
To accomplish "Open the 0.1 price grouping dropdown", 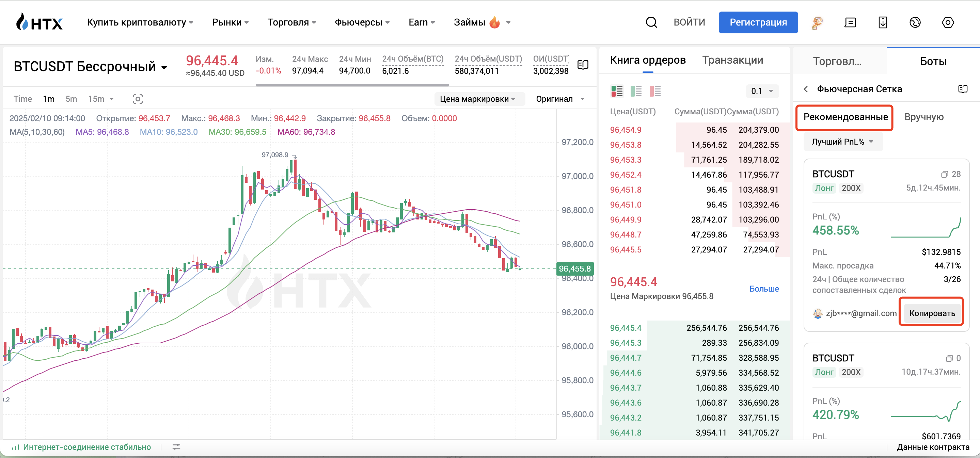I will coord(762,91).
